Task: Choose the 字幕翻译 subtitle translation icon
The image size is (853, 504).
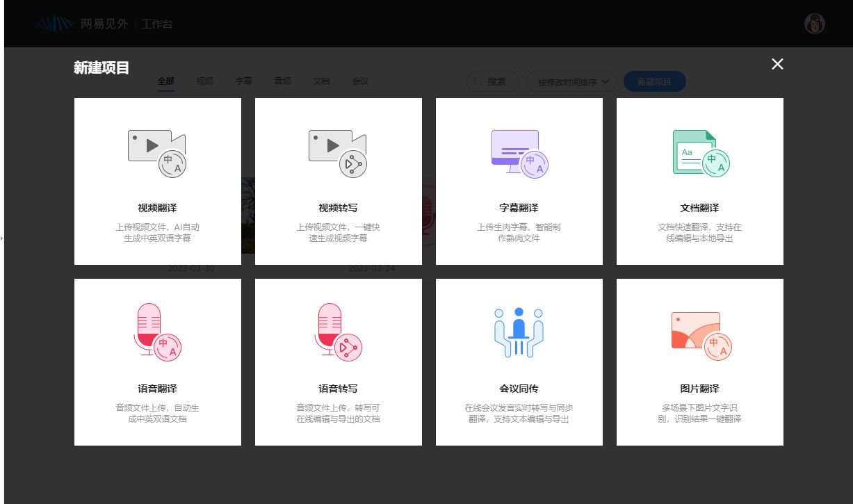Action: (x=519, y=154)
